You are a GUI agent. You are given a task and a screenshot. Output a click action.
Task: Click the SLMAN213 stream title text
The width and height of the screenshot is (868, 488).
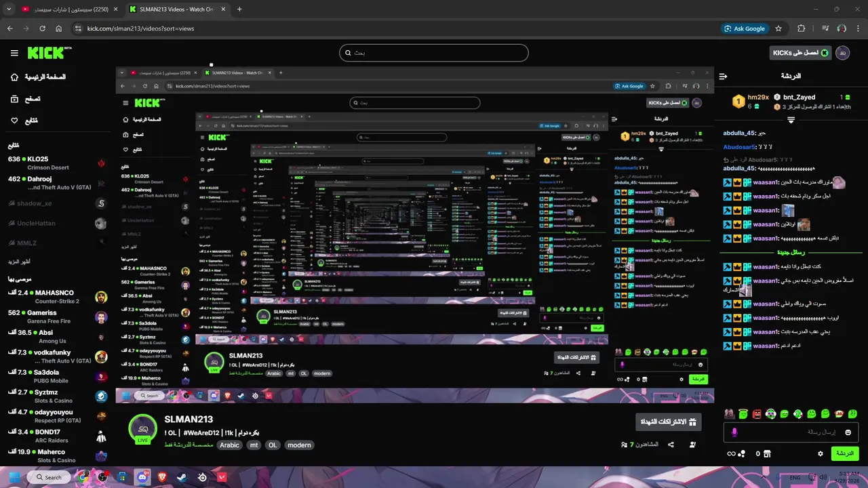[x=212, y=432]
